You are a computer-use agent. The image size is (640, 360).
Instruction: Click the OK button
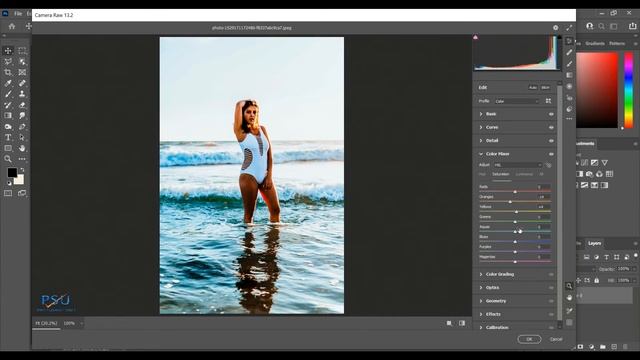529,339
